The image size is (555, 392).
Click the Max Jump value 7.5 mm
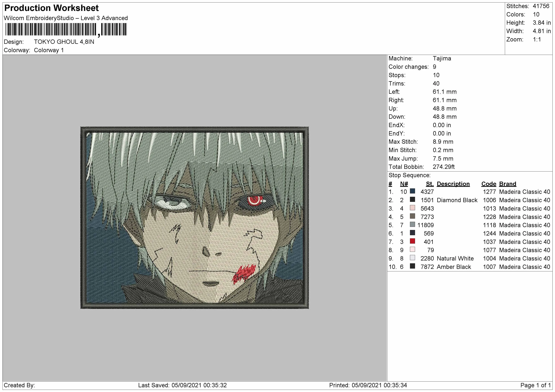point(443,159)
